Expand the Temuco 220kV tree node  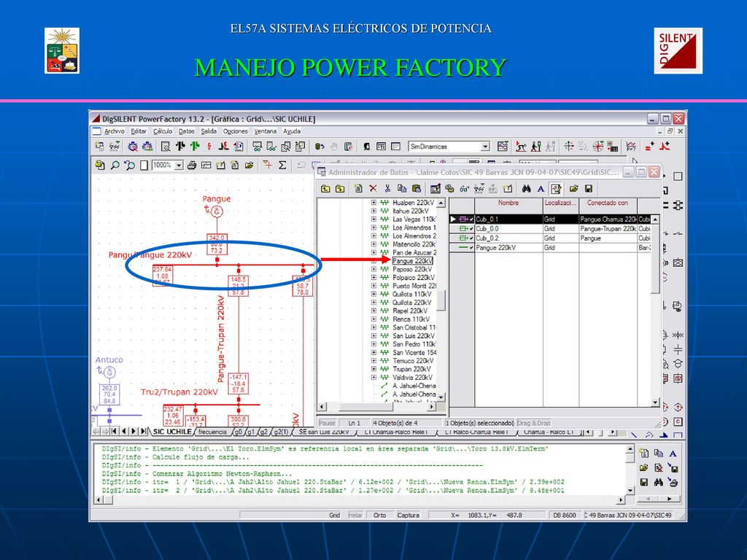click(x=373, y=361)
